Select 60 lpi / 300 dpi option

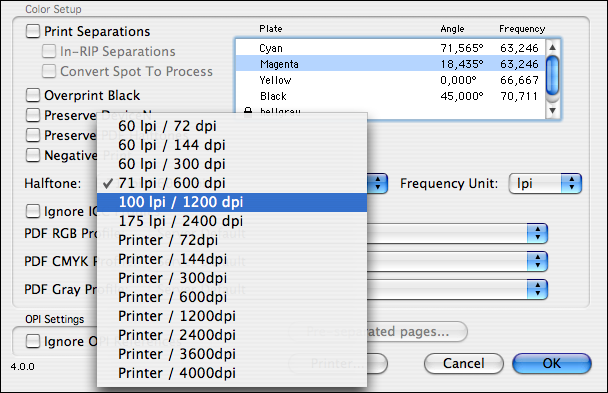click(x=232, y=164)
